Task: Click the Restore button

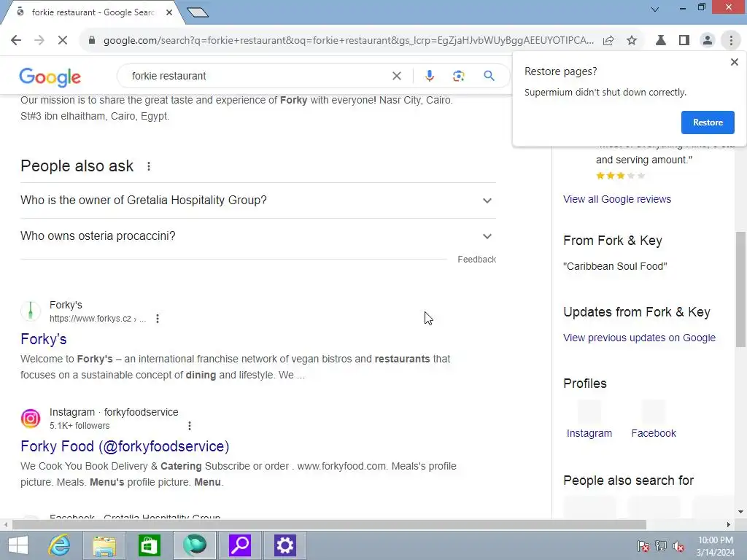Action: (x=708, y=122)
